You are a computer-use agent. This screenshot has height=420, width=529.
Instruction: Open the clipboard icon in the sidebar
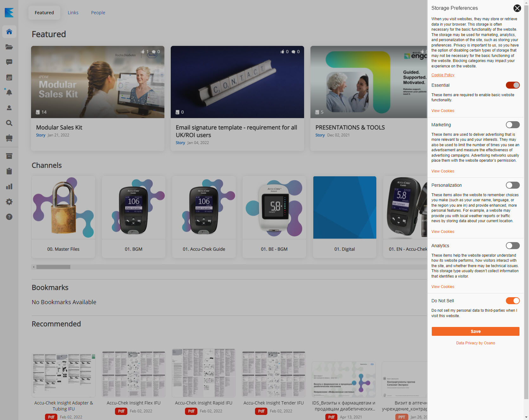click(x=9, y=171)
